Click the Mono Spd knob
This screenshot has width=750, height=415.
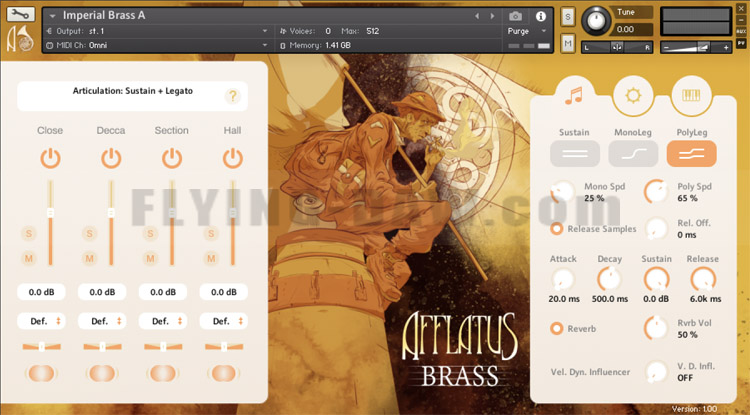click(562, 192)
